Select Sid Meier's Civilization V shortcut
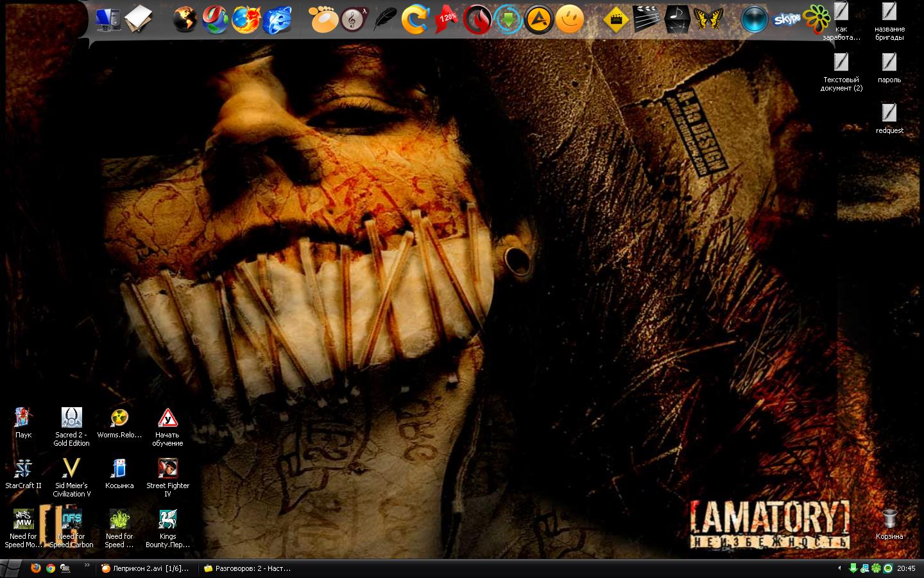The image size is (924, 578). click(71, 477)
